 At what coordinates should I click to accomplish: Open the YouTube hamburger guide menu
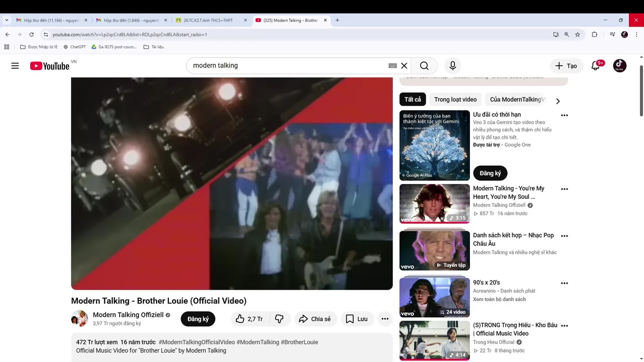(x=15, y=66)
